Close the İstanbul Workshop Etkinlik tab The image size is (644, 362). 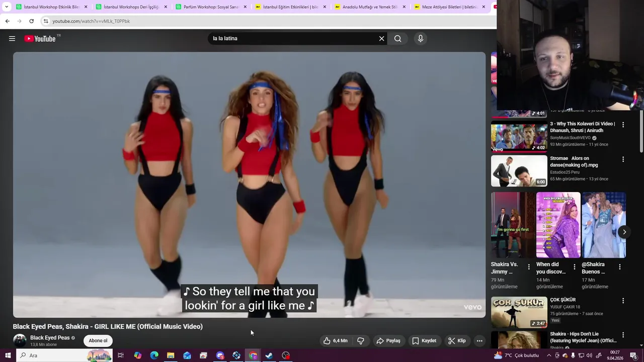[x=86, y=7]
